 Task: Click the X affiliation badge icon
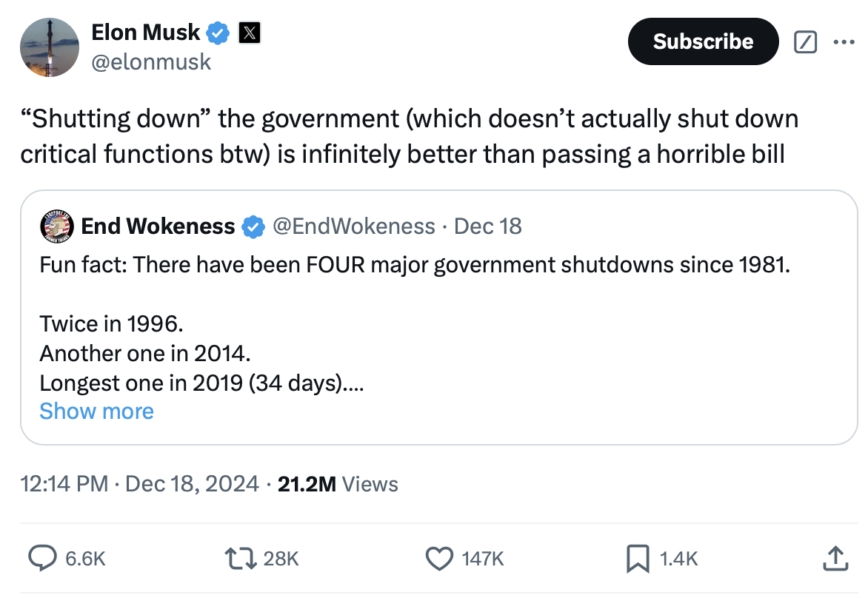coord(249,33)
